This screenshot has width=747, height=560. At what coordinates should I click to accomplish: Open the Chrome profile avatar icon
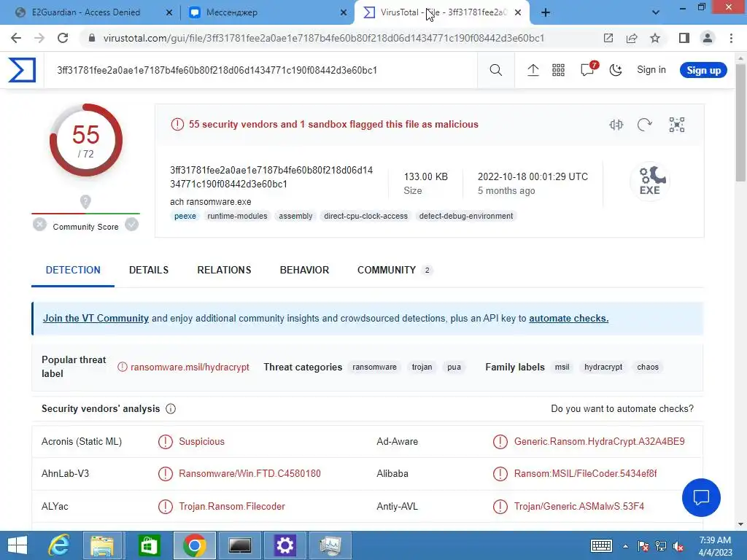pos(708,38)
